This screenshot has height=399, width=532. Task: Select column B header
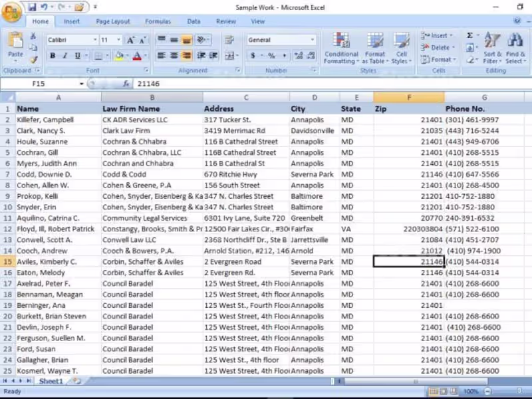152,97
